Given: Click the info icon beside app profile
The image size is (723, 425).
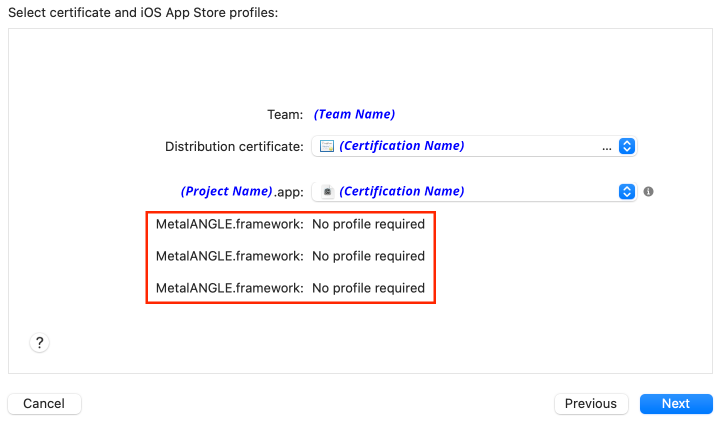Looking at the screenshot, I should (x=648, y=191).
